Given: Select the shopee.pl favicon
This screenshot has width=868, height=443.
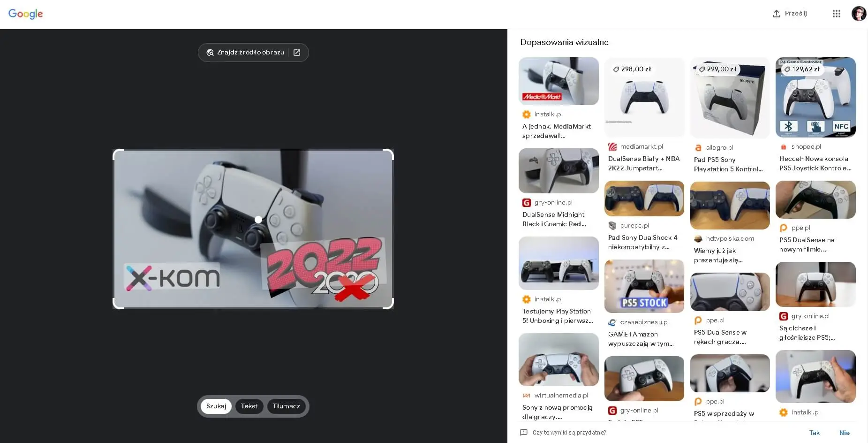Looking at the screenshot, I should tap(783, 146).
